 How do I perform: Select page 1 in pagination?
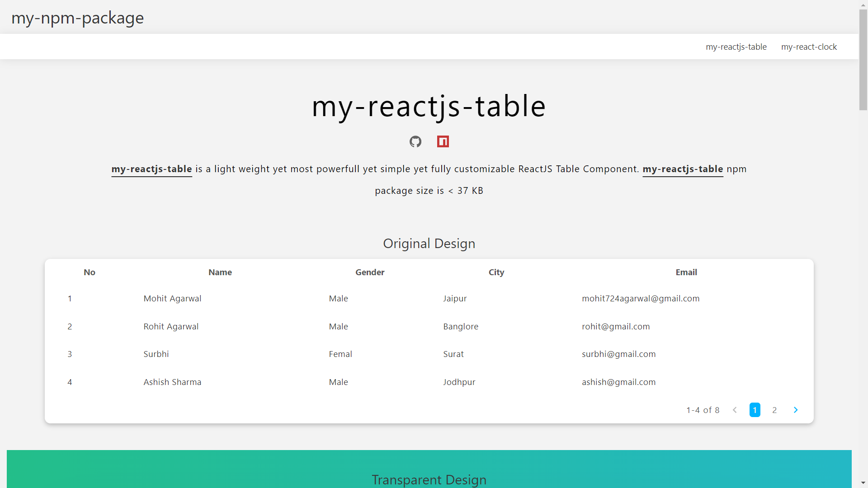point(755,410)
